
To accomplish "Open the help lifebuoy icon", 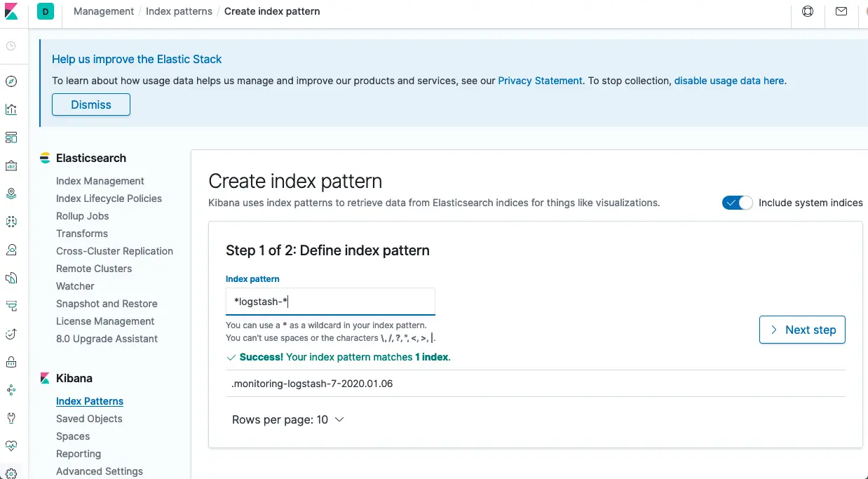I will [x=808, y=11].
